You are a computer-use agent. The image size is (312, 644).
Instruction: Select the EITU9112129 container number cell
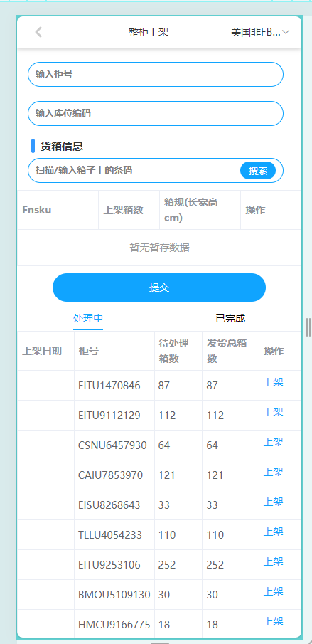pos(114,416)
